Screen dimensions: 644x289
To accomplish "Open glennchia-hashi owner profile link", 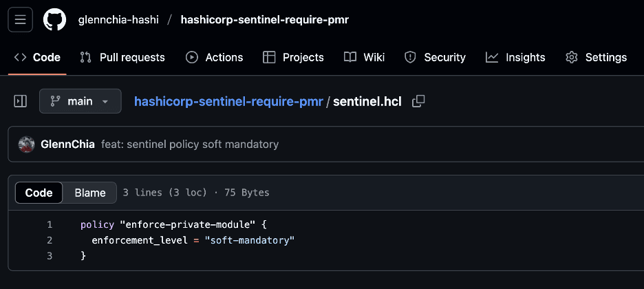I will click(x=118, y=20).
